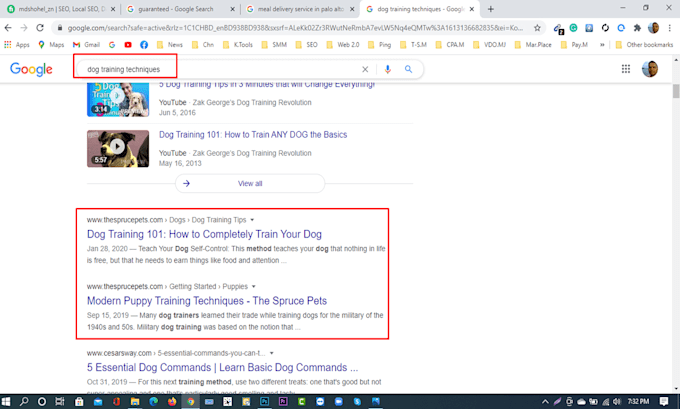Open Modern Puppy Training Techniques result

click(x=207, y=301)
